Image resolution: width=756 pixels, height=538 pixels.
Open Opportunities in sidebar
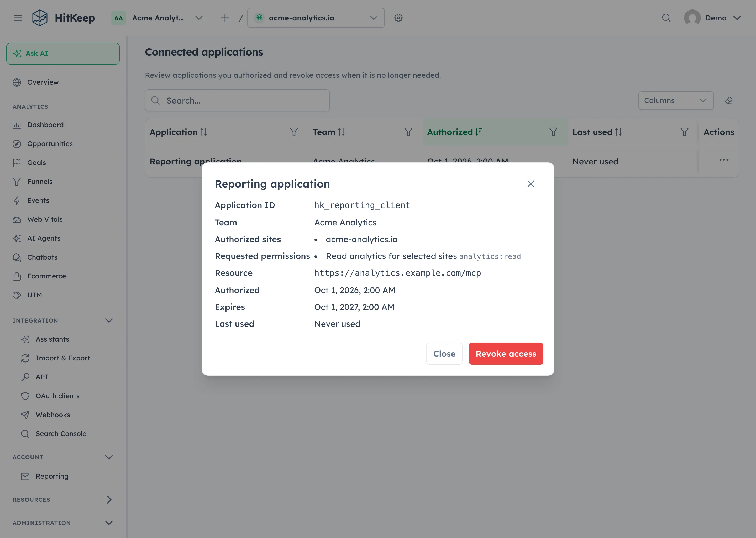tap(63, 144)
